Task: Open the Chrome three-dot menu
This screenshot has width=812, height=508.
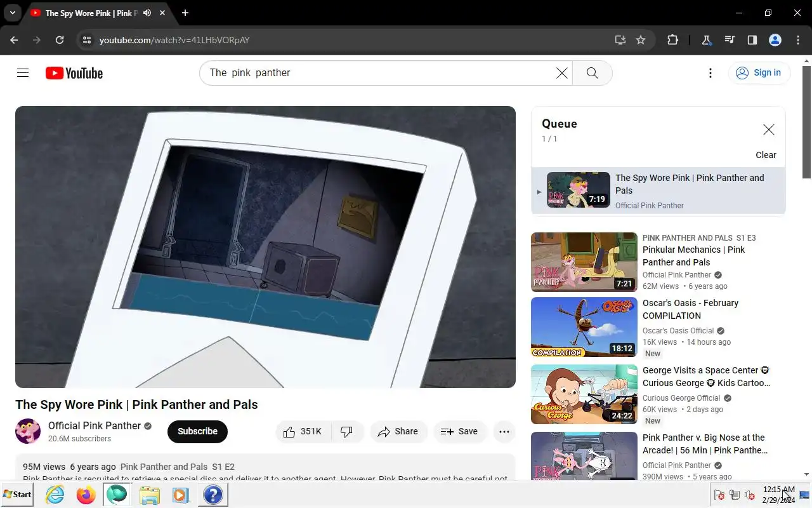Action: 798,40
